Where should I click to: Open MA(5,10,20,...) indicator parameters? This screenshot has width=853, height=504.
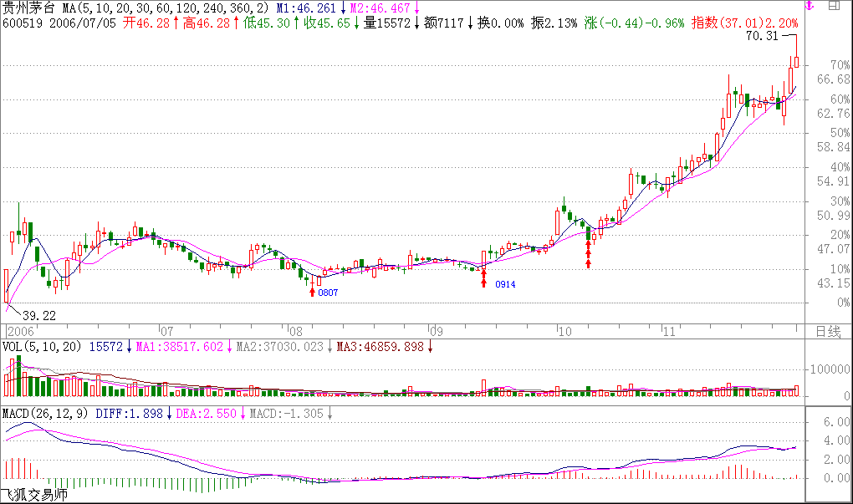(x=161, y=8)
